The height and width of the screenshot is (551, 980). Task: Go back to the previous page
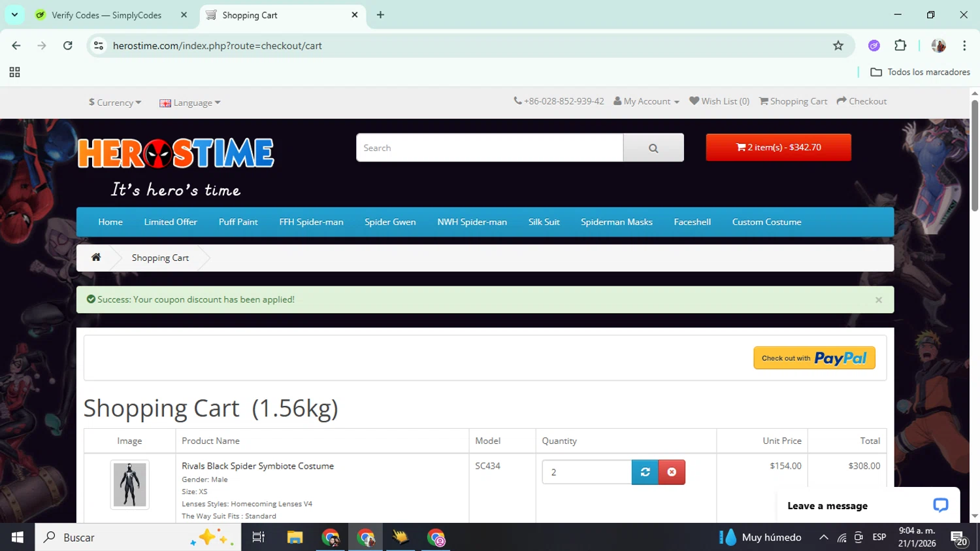tap(16, 46)
